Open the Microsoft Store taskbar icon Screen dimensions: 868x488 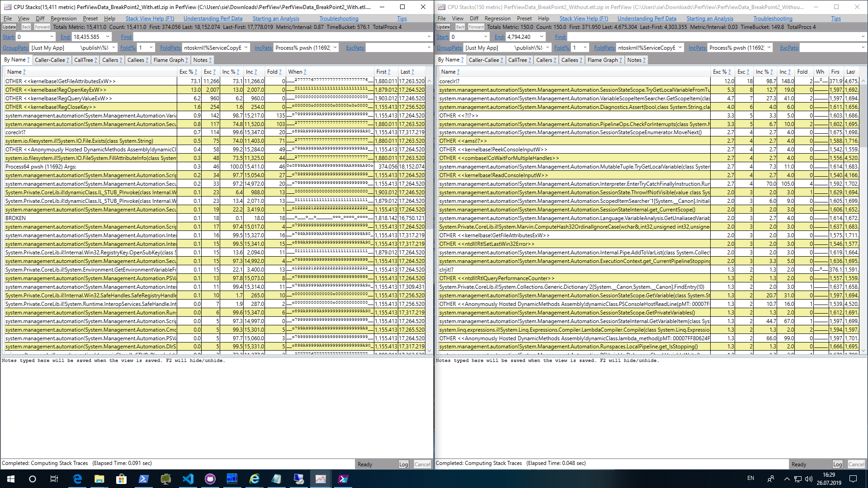pos(121,479)
